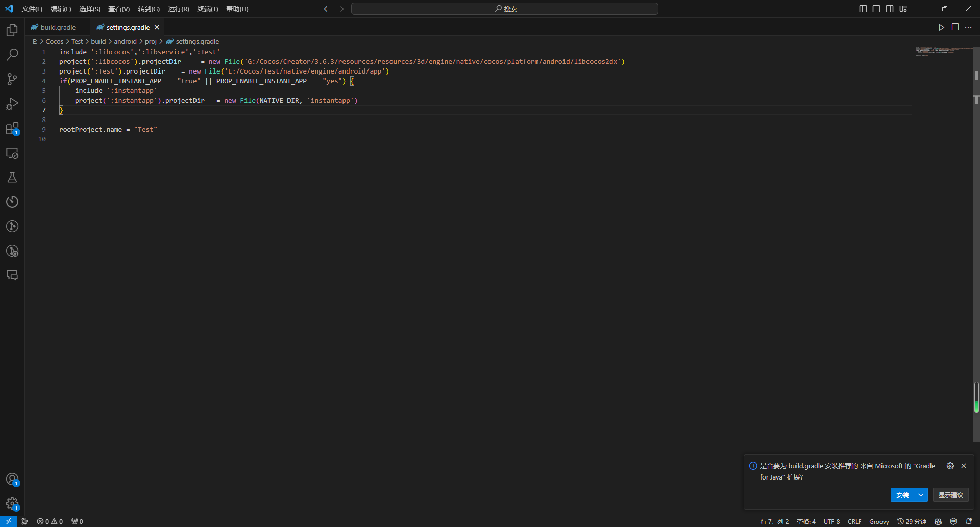This screenshot has width=980, height=527.
Task: Click the VS Code logo icon
Action: click(9, 9)
